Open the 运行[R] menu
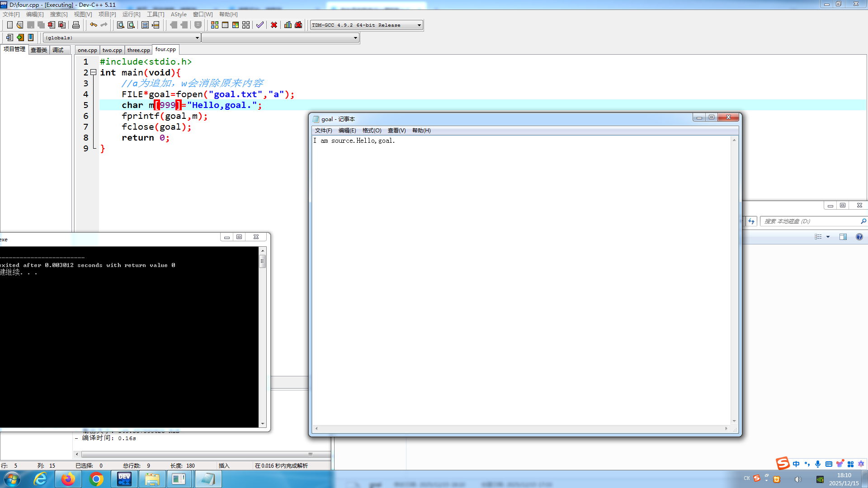The height and width of the screenshot is (488, 868). pyautogui.click(x=131, y=14)
